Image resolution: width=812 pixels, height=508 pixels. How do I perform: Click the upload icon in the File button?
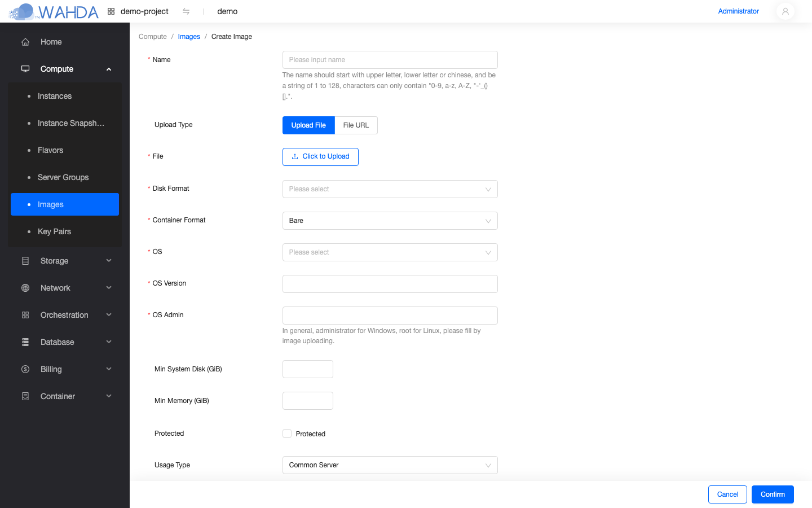point(295,156)
